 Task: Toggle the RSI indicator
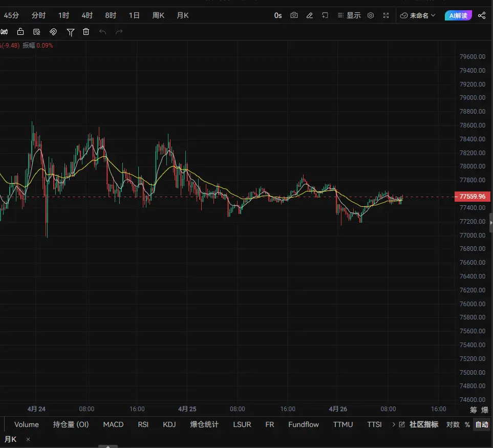click(143, 424)
